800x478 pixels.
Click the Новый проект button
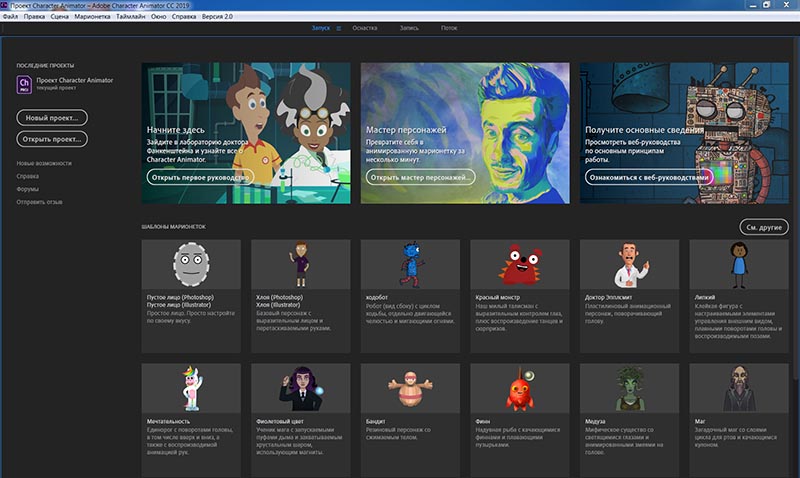(52, 118)
